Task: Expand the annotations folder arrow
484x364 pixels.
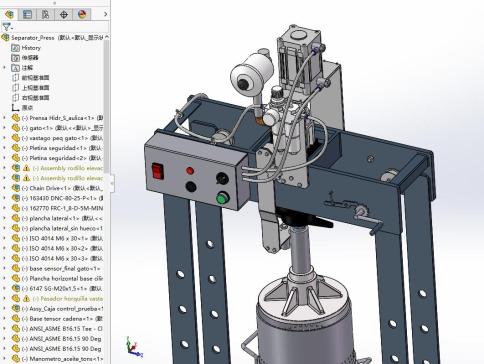Action: (4, 68)
